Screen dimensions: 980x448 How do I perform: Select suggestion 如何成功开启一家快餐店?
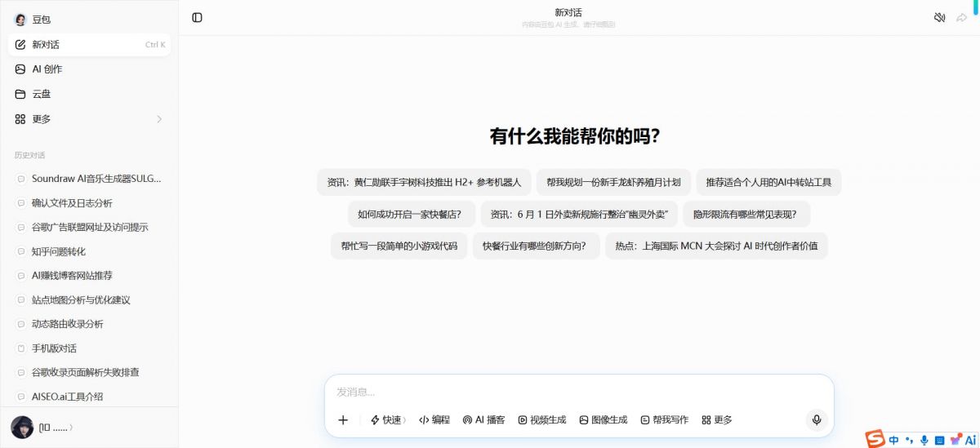411,215
